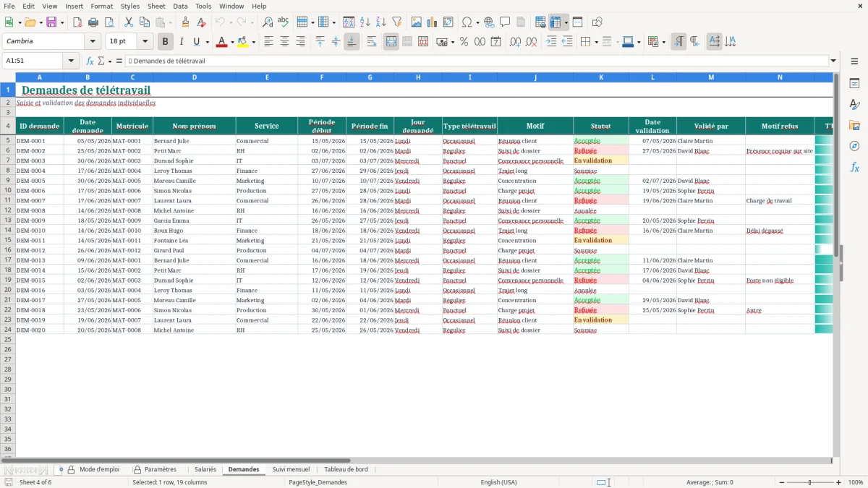Open the sidebar Properties panel icon

tap(854, 83)
